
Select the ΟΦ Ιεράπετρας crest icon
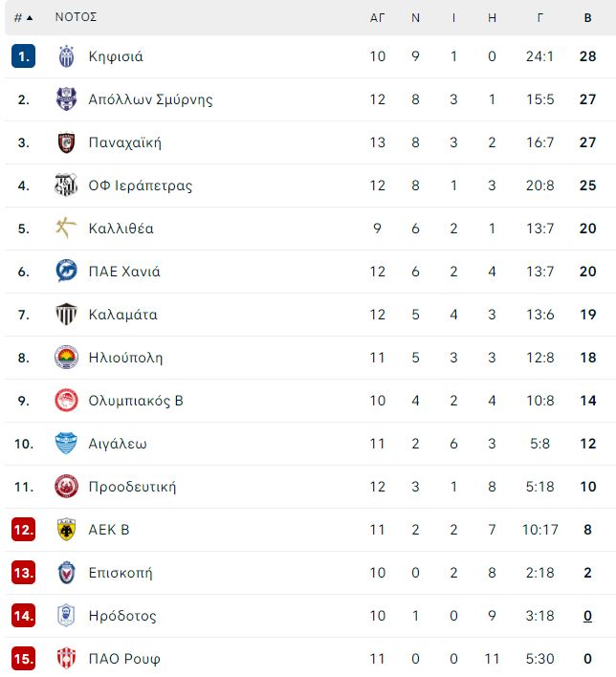pos(66,186)
